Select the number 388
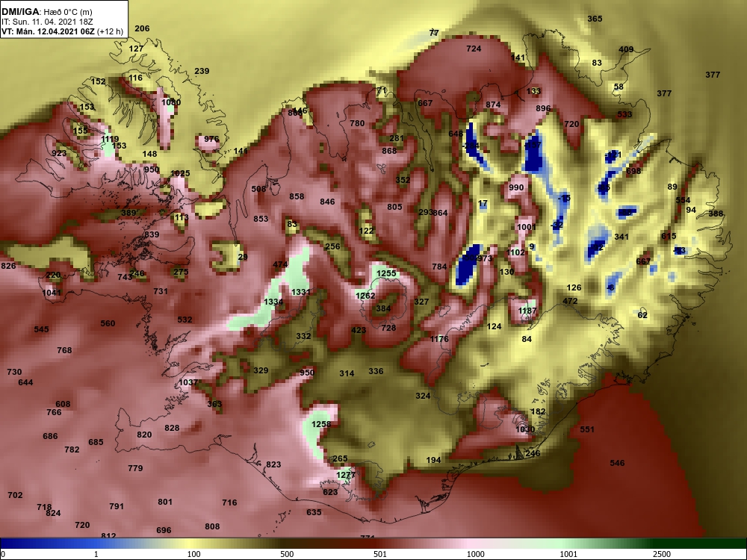Image resolution: width=747 pixels, height=560 pixels. pos(716,214)
